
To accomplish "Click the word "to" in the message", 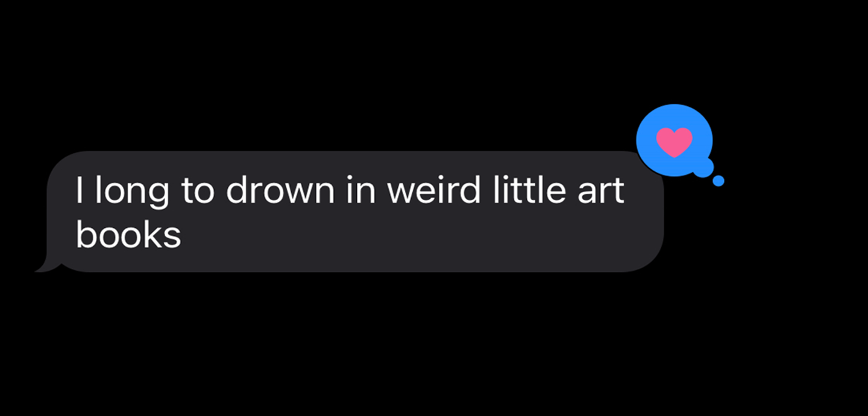I will point(197,191).
